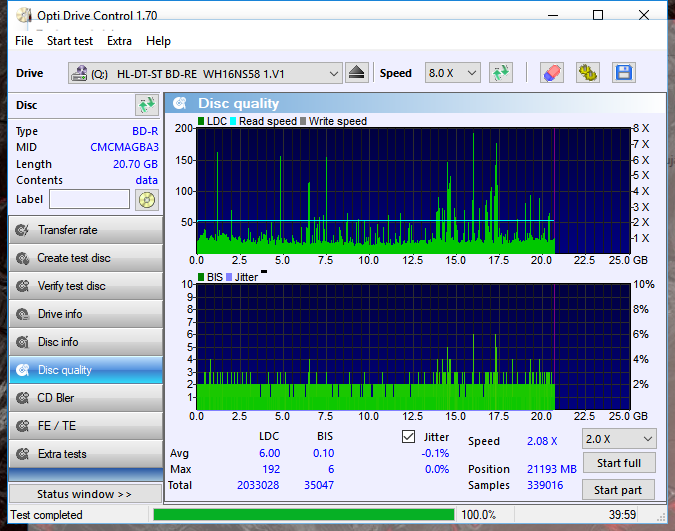The image size is (675, 531).
Task: Click the CD Bler sidebar icon
Action: point(22,398)
